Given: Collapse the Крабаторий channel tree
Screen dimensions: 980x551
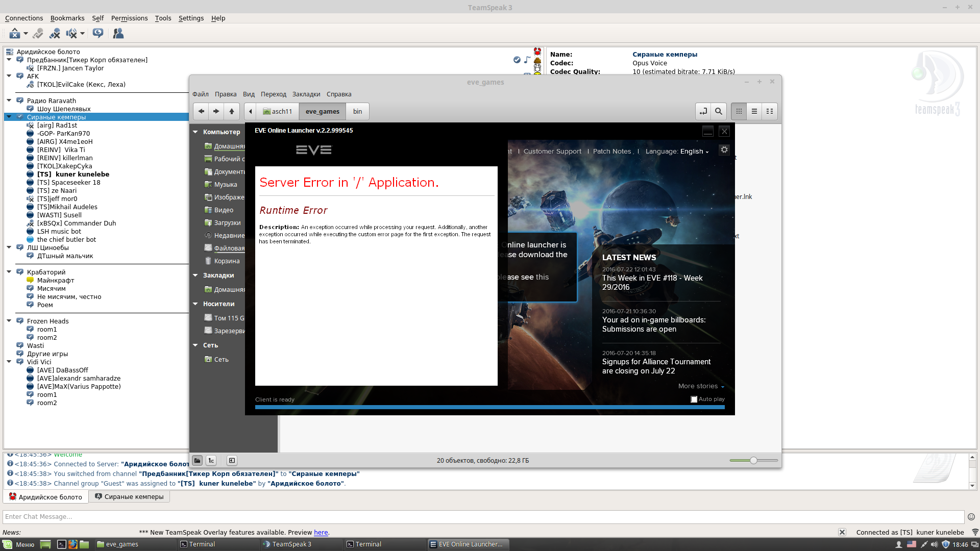Looking at the screenshot, I should (9, 272).
